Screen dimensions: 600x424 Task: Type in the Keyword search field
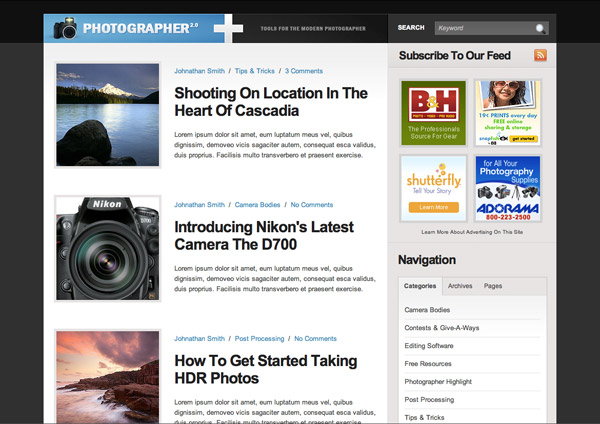[x=486, y=28]
